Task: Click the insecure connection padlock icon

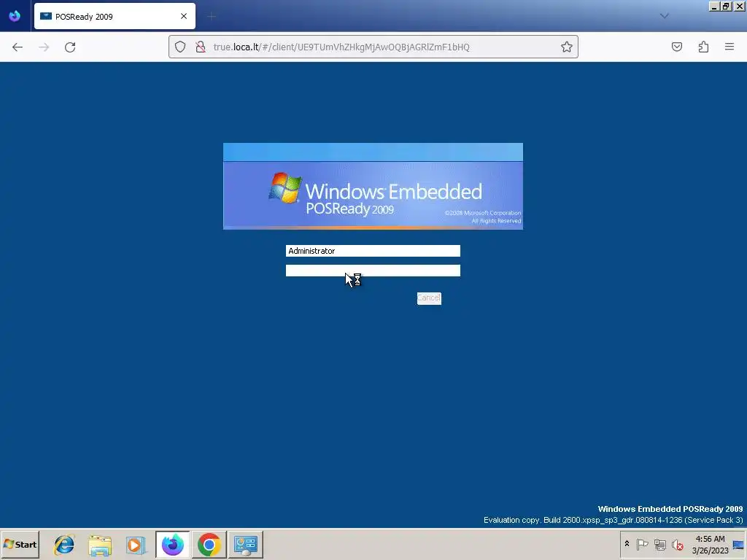Action: pyautogui.click(x=201, y=47)
